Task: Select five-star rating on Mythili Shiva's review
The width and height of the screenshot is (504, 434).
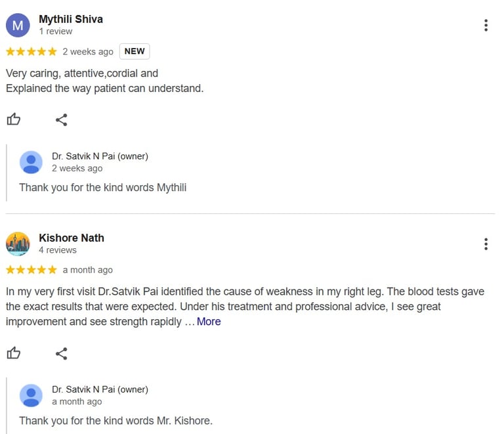Action: tap(31, 51)
